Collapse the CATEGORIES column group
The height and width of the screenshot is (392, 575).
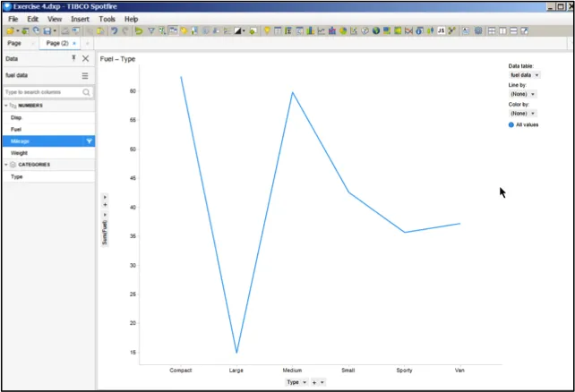(x=6, y=165)
